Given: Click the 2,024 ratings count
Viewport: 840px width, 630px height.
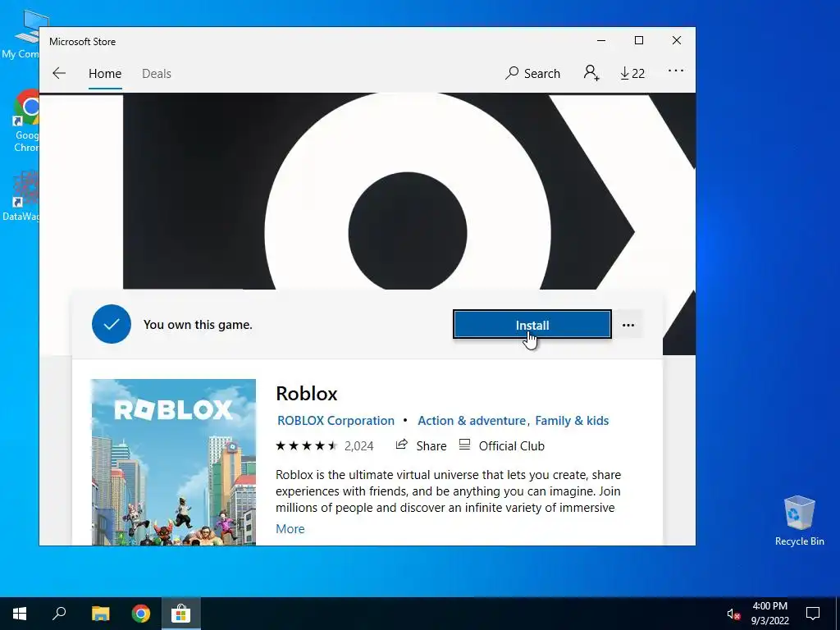Looking at the screenshot, I should [359, 445].
